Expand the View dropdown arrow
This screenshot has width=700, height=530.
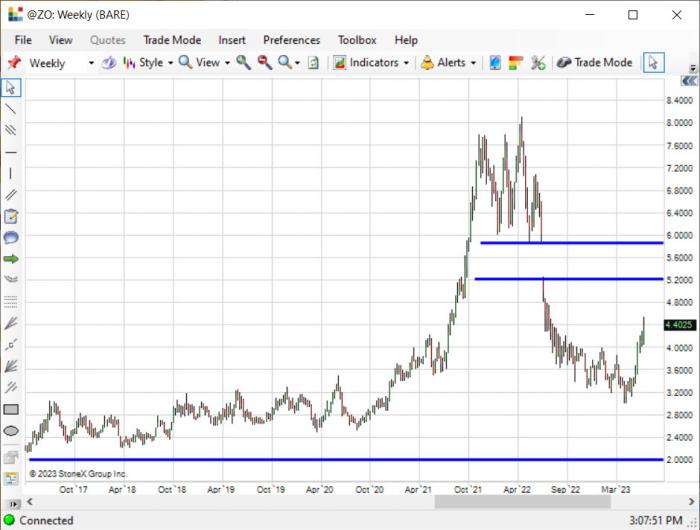[227, 63]
